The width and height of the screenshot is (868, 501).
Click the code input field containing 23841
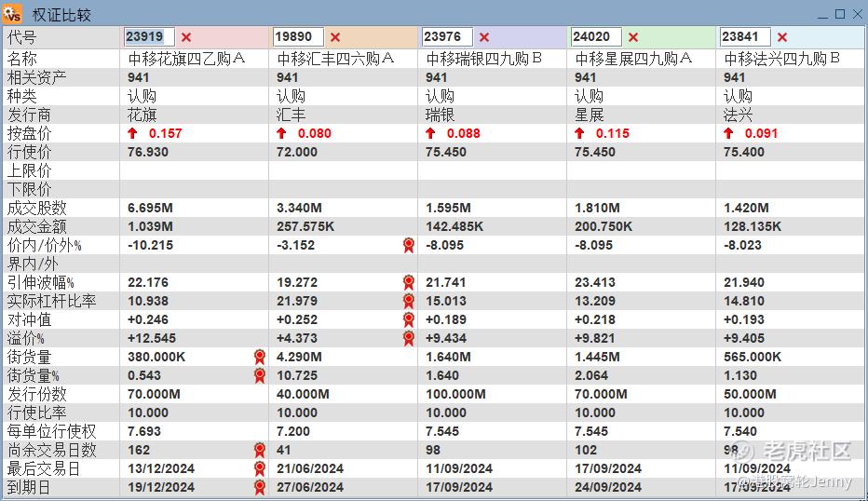click(744, 37)
